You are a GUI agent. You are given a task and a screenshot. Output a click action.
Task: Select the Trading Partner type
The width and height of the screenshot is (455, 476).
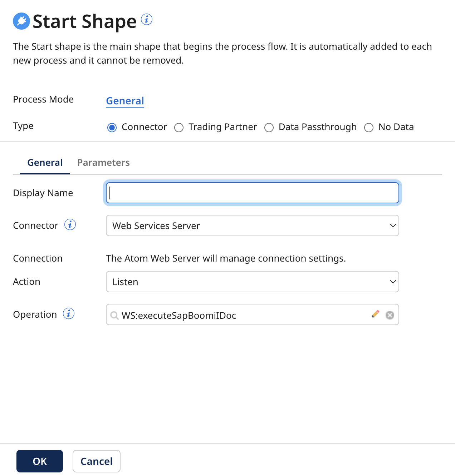click(179, 127)
